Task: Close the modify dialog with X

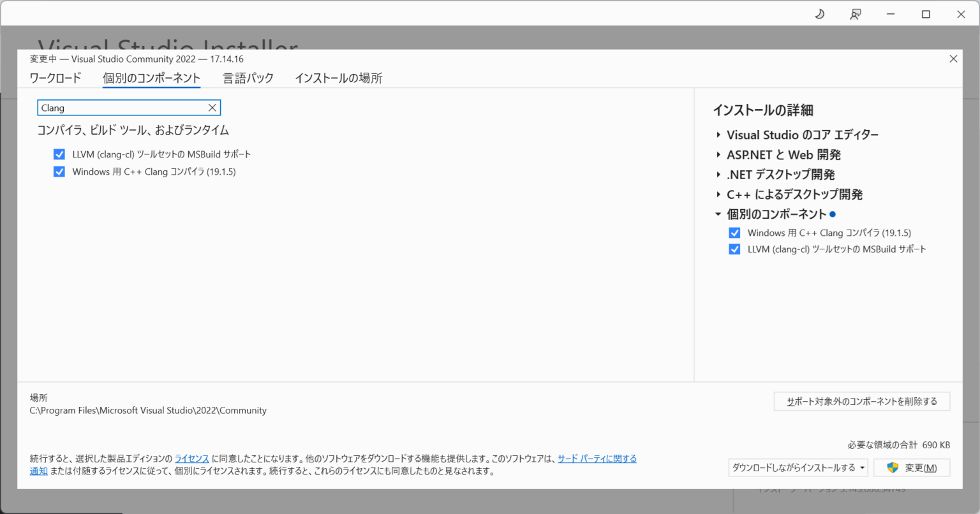Action: [953, 59]
